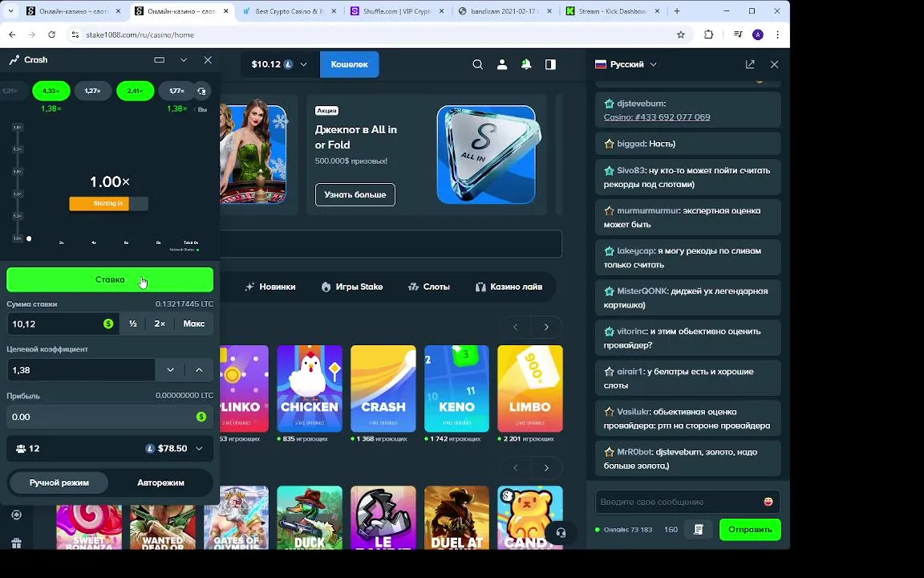This screenshot has height=578, width=924.
Task: Decrease target coefficient with down chevron
Action: point(170,370)
